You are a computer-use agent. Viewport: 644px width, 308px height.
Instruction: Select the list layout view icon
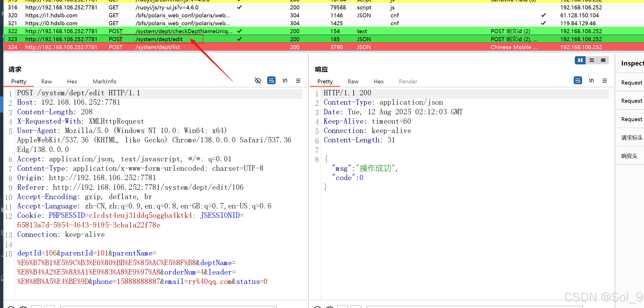click(591, 60)
